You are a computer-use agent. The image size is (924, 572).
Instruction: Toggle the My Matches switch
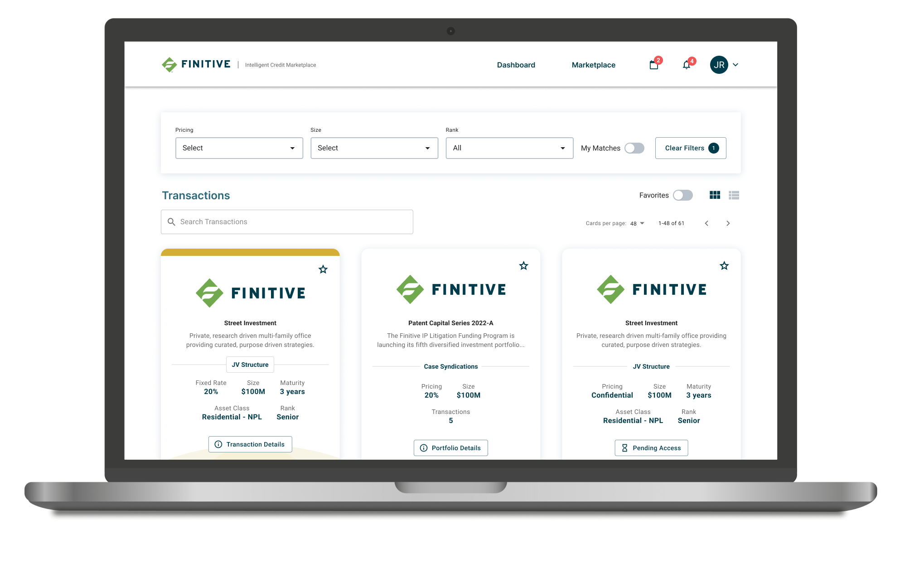[x=634, y=147]
